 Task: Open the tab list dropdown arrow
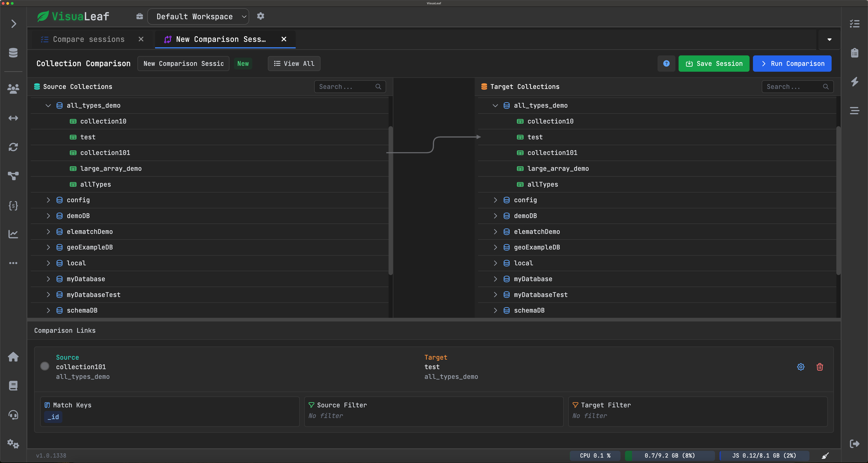click(829, 39)
